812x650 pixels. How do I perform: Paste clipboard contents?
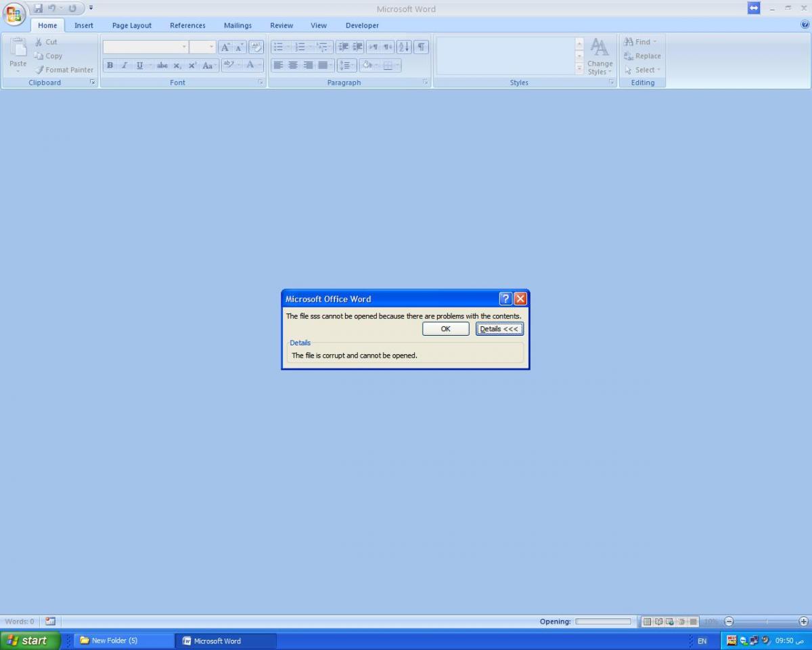[18, 55]
